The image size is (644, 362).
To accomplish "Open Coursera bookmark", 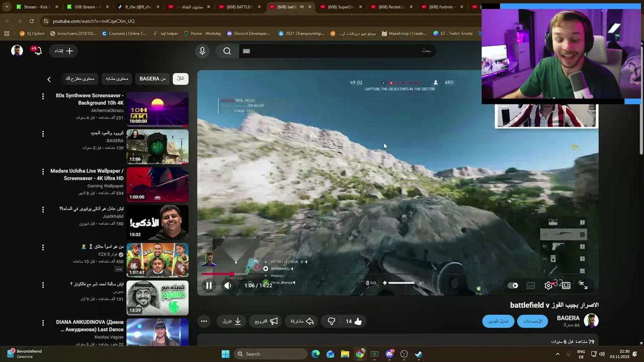I will (x=124, y=33).
